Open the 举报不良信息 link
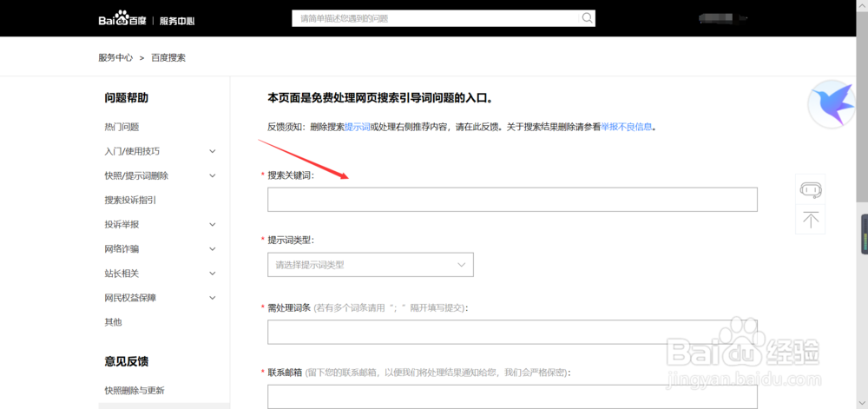The image size is (868, 409). (626, 127)
